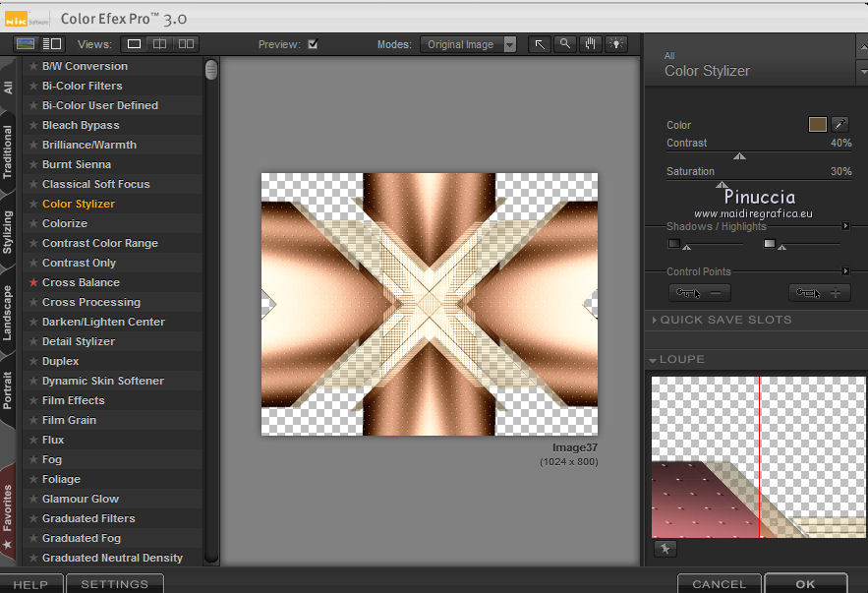Image resolution: width=868 pixels, height=593 pixels.
Task: Switch to split preview view
Action: [x=159, y=44]
